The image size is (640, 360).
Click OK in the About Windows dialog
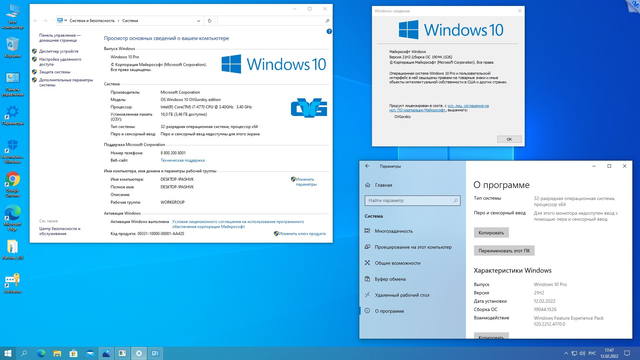pos(509,139)
